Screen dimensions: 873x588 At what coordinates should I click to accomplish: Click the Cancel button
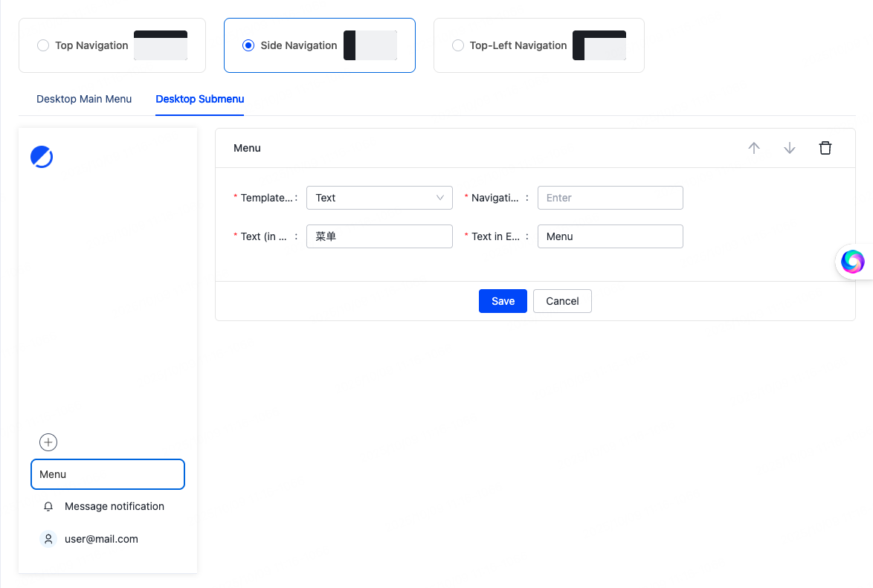tap(562, 301)
